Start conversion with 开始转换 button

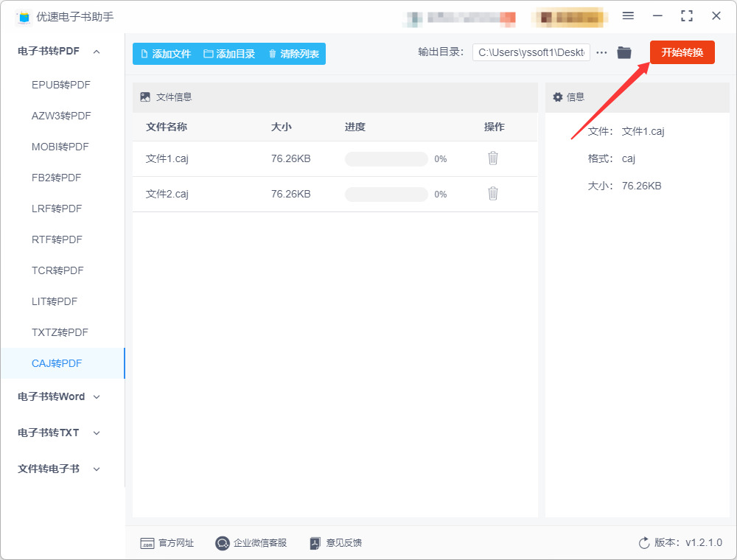click(x=682, y=52)
